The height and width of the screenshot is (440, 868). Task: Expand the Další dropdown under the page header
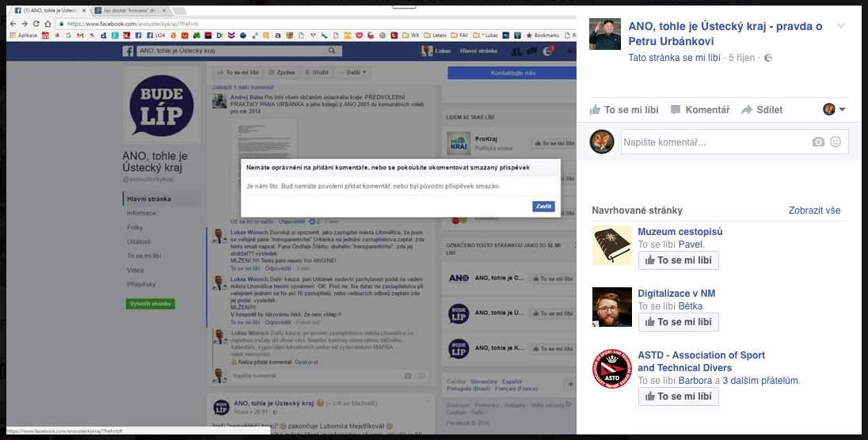pos(353,73)
